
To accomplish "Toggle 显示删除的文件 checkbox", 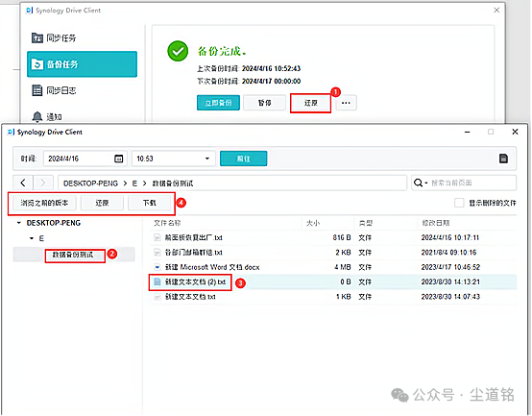I will click(459, 203).
